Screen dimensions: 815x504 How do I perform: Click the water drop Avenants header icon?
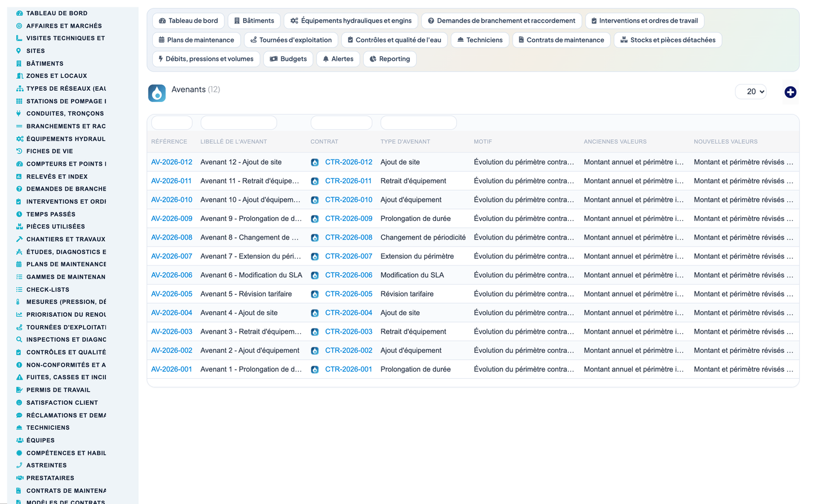click(x=157, y=93)
